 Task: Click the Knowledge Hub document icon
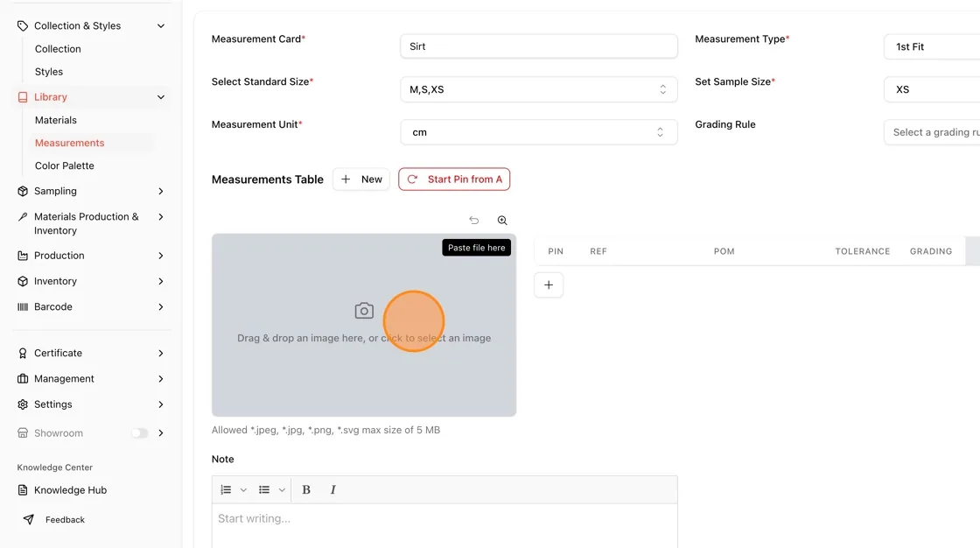click(x=23, y=490)
